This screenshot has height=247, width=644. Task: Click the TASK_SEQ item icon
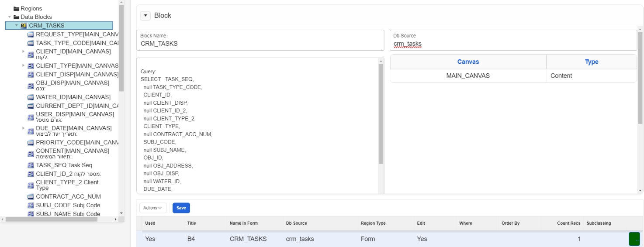click(x=31, y=165)
